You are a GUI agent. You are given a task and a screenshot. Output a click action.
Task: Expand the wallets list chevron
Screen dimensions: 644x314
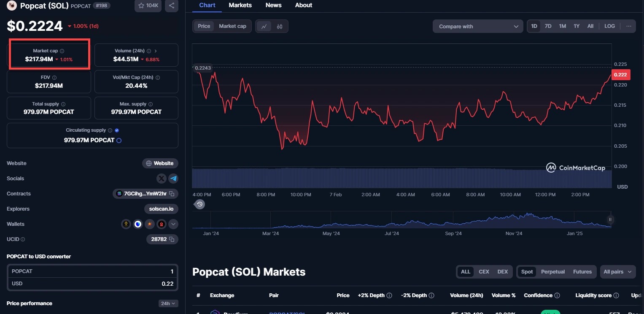173,224
